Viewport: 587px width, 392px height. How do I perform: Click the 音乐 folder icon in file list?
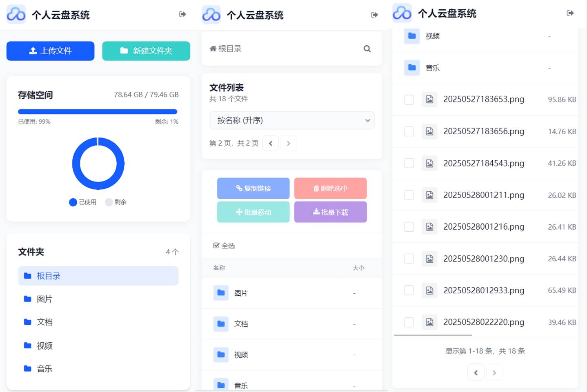pos(221,384)
